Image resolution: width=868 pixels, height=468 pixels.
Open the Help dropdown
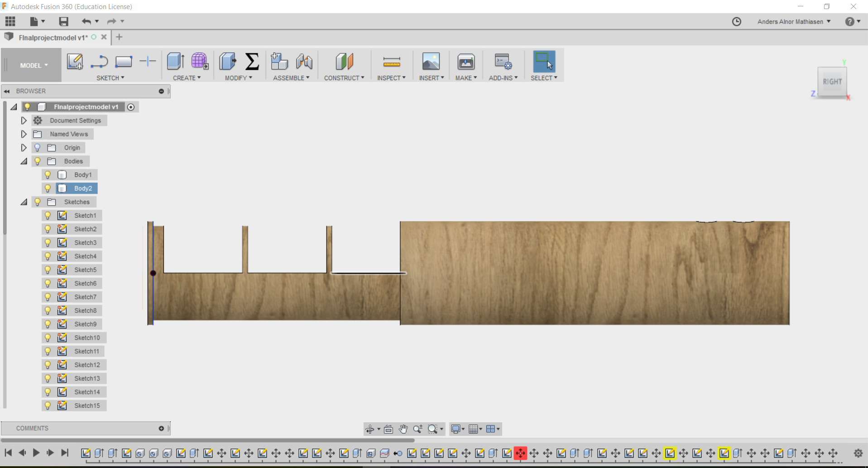[853, 22]
